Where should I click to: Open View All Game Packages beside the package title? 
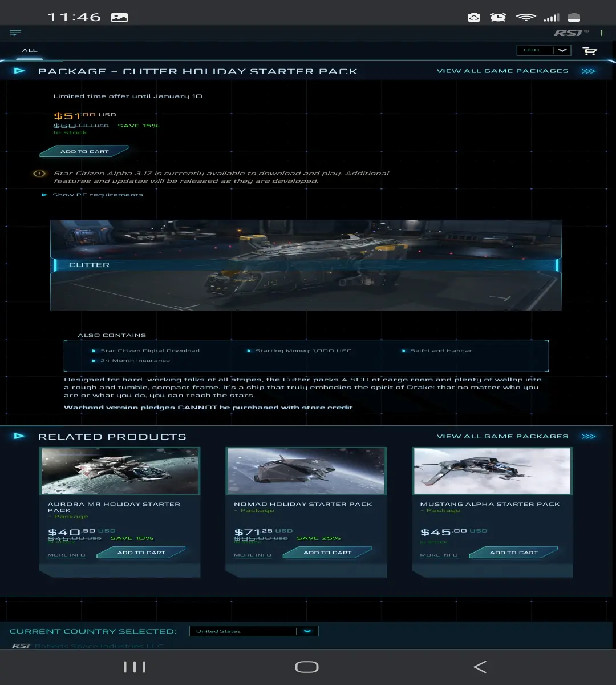tap(502, 71)
